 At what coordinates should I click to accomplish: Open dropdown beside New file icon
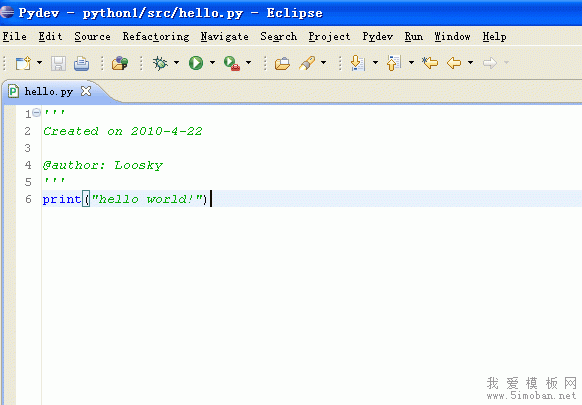tap(39, 62)
